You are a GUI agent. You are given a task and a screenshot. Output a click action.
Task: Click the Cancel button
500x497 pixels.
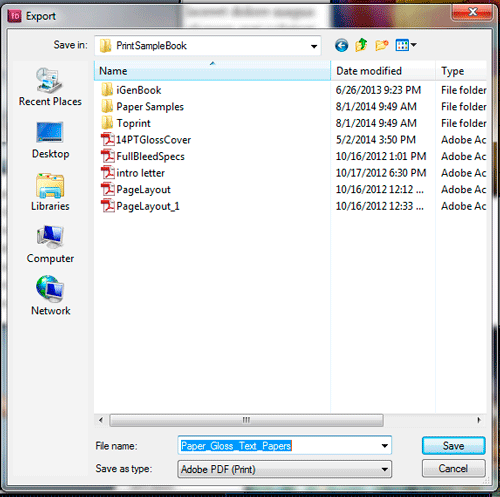tap(453, 468)
